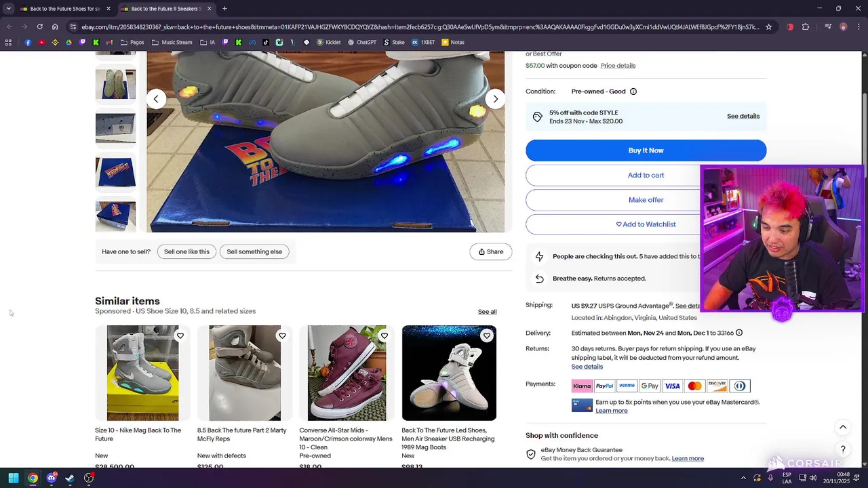Open the Facebook bookmark
This screenshot has width=868, height=488.
click(x=28, y=42)
